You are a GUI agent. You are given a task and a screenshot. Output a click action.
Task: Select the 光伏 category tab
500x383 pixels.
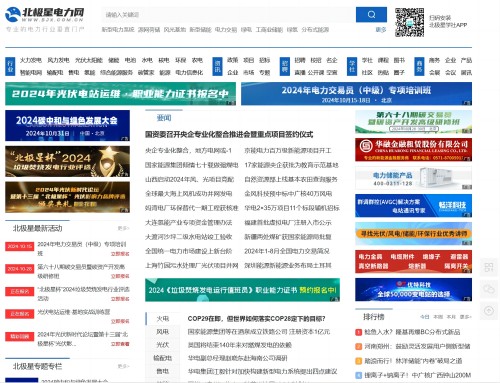coord(163,345)
